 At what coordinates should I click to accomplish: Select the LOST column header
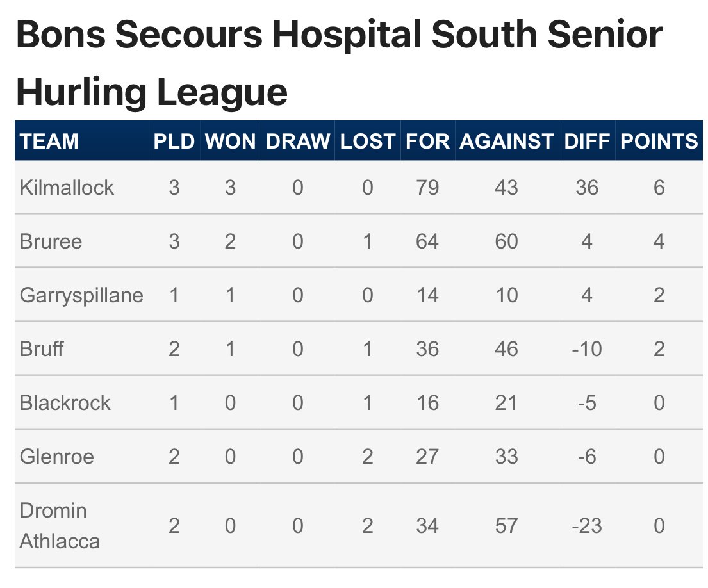(368, 142)
